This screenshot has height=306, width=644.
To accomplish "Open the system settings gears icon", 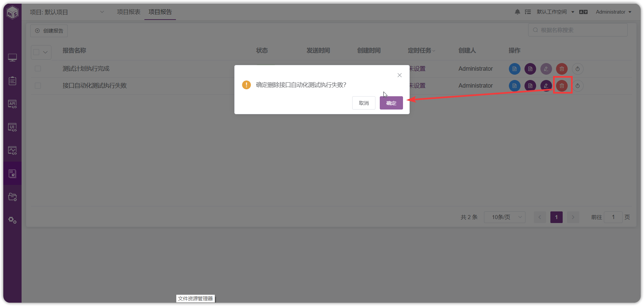I will [12, 220].
